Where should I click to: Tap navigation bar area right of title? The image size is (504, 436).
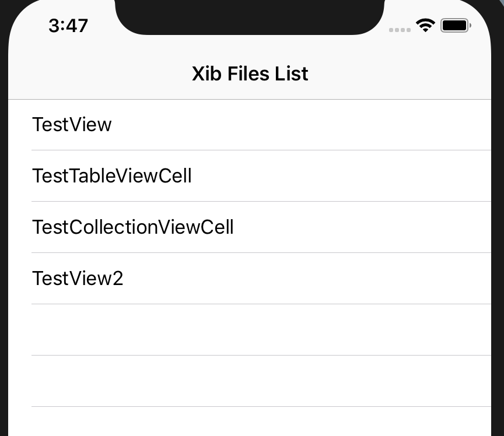click(400, 73)
